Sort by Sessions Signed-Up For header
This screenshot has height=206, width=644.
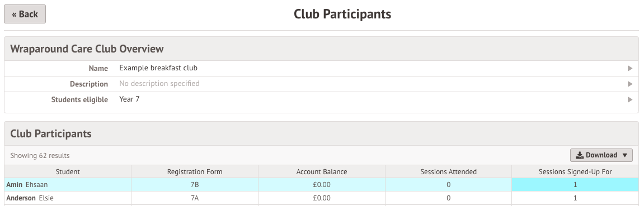point(575,171)
